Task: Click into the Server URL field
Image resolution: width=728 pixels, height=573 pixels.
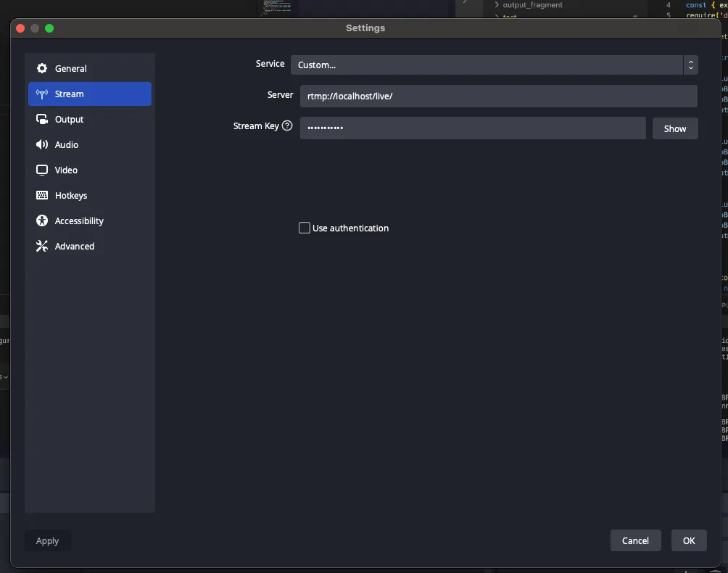Action: (498, 96)
